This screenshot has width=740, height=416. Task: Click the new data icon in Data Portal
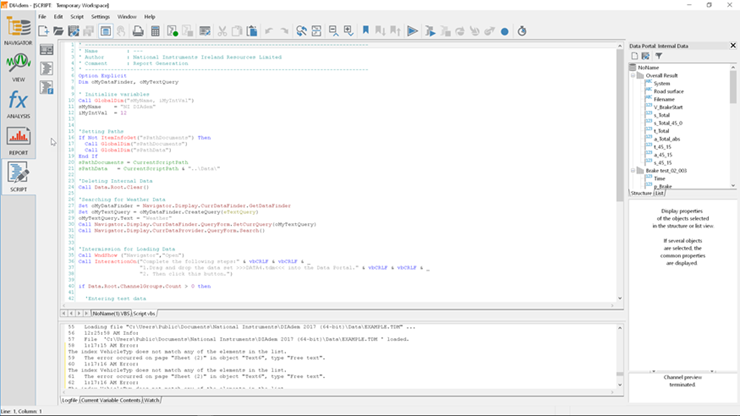(x=635, y=57)
